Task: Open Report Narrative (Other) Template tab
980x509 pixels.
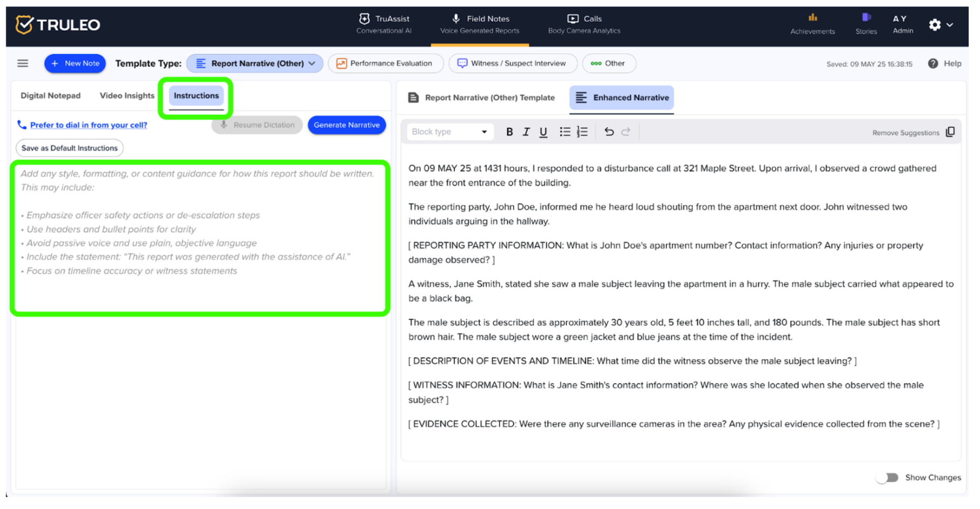Action: click(482, 98)
